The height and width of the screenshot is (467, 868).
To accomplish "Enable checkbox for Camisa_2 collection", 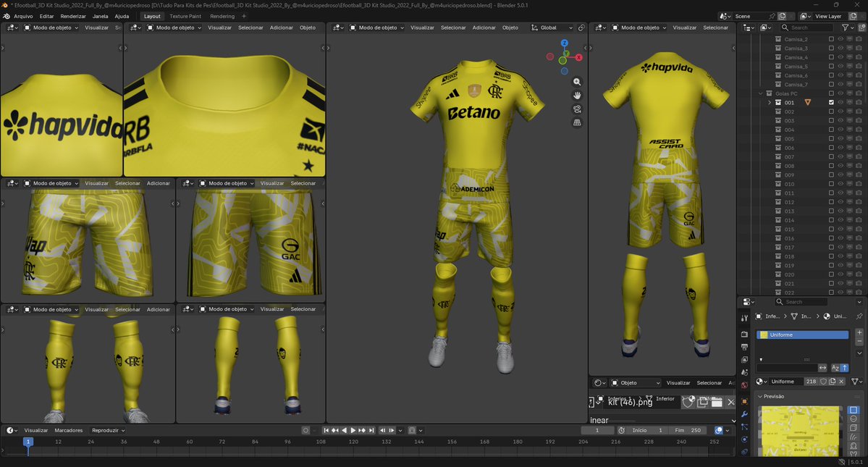I will coord(831,39).
